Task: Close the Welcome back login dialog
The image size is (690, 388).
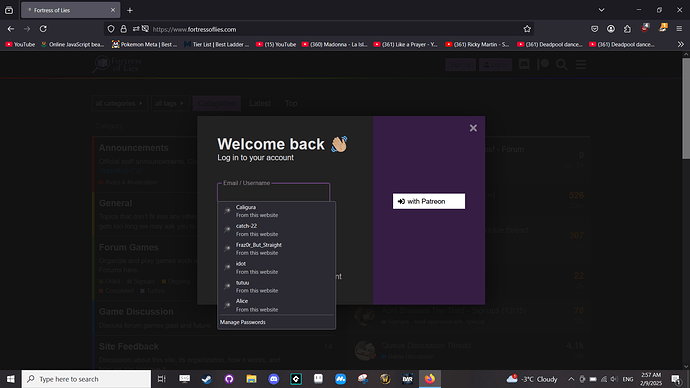Action: pos(473,128)
